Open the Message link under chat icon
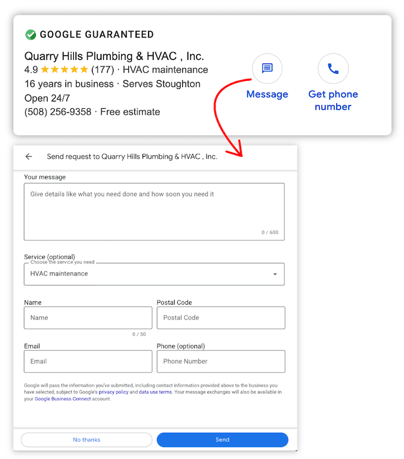The image size is (404, 459). [267, 94]
